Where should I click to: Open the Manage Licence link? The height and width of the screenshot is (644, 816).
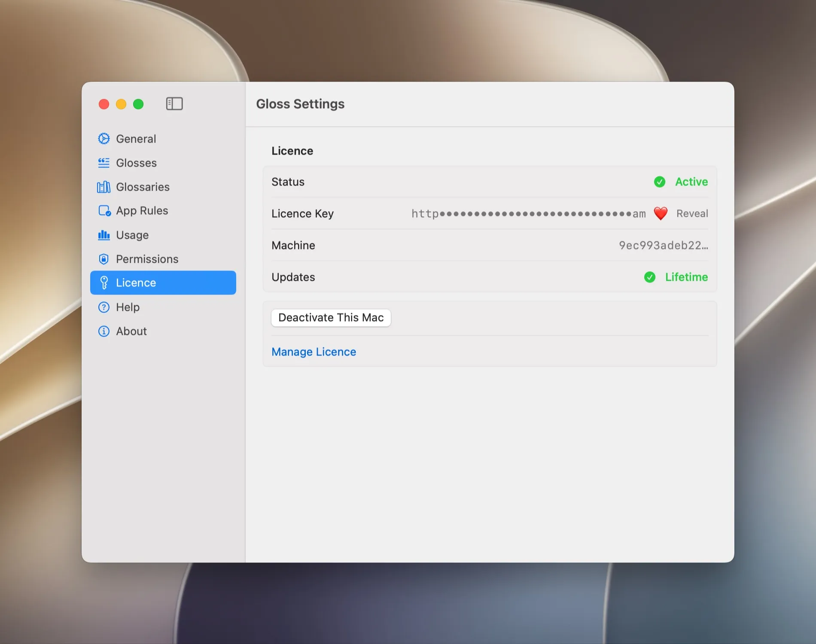(x=314, y=352)
